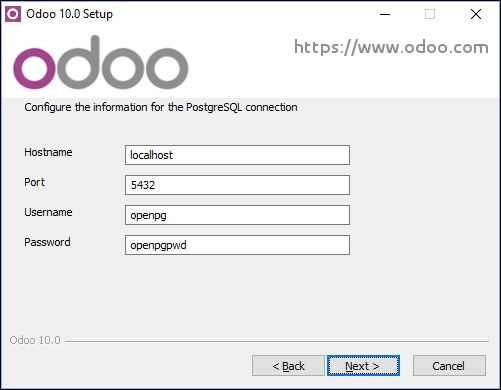This screenshot has width=501, height=390.
Task: Click the Port label
Action: tap(34, 182)
